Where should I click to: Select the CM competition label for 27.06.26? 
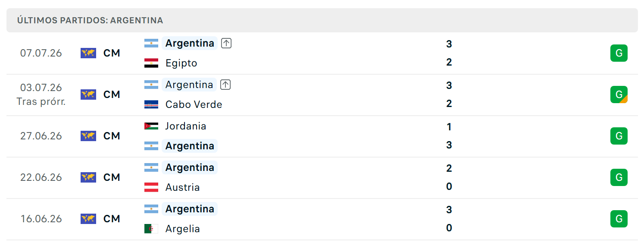(112, 136)
